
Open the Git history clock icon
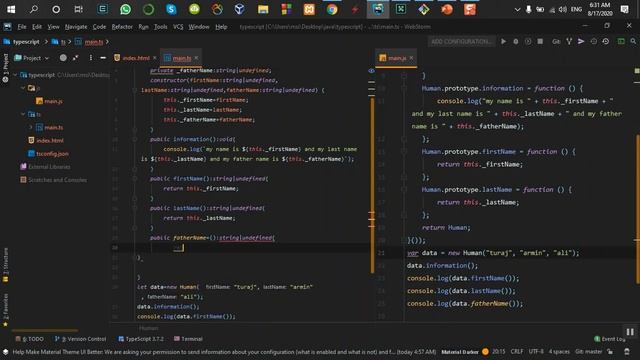[593, 41]
